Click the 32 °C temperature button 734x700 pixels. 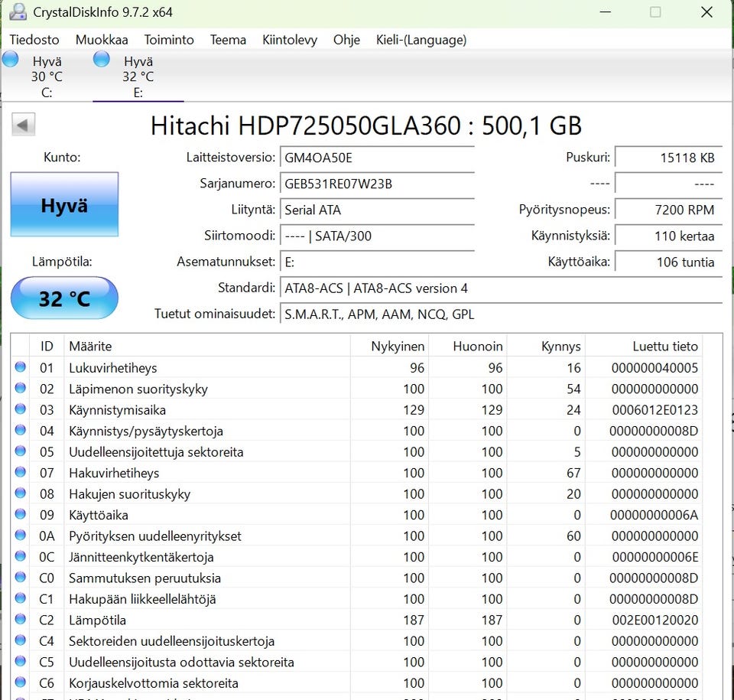click(x=64, y=298)
